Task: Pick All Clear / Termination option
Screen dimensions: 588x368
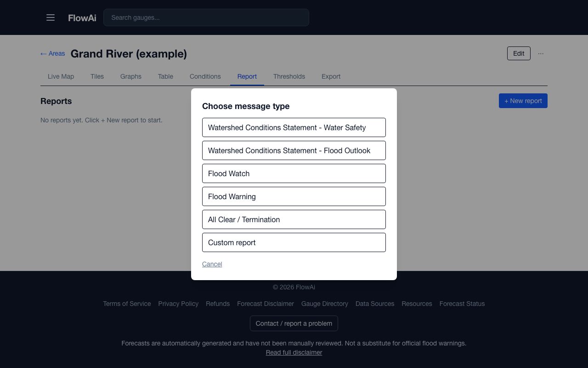Action: pyautogui.click(x=294, y=219)
